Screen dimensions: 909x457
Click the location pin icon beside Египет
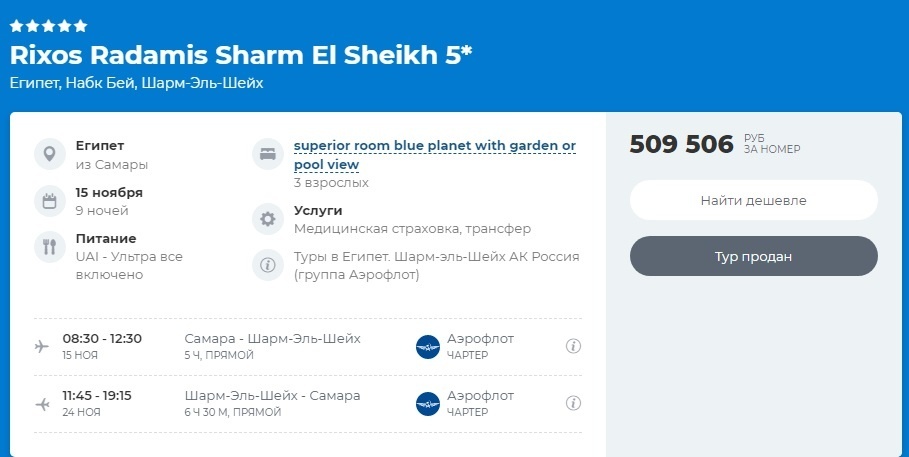tap(48, 155)
